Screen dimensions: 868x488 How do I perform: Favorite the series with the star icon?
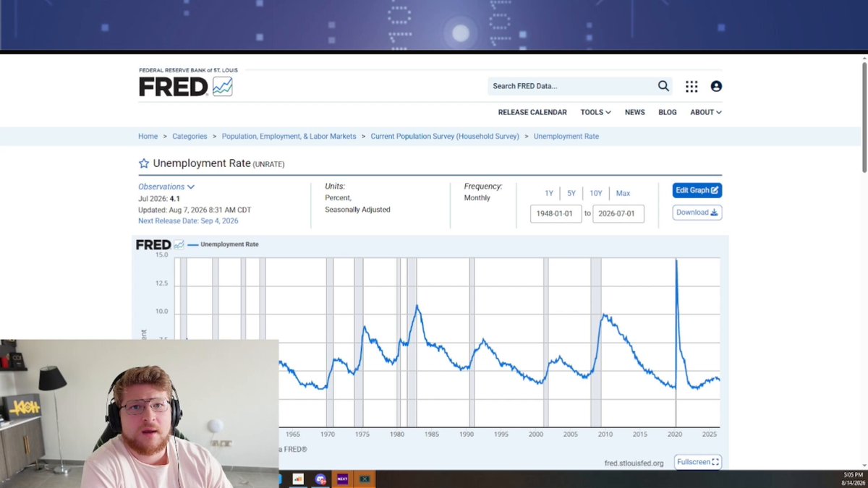coord(144,163)
